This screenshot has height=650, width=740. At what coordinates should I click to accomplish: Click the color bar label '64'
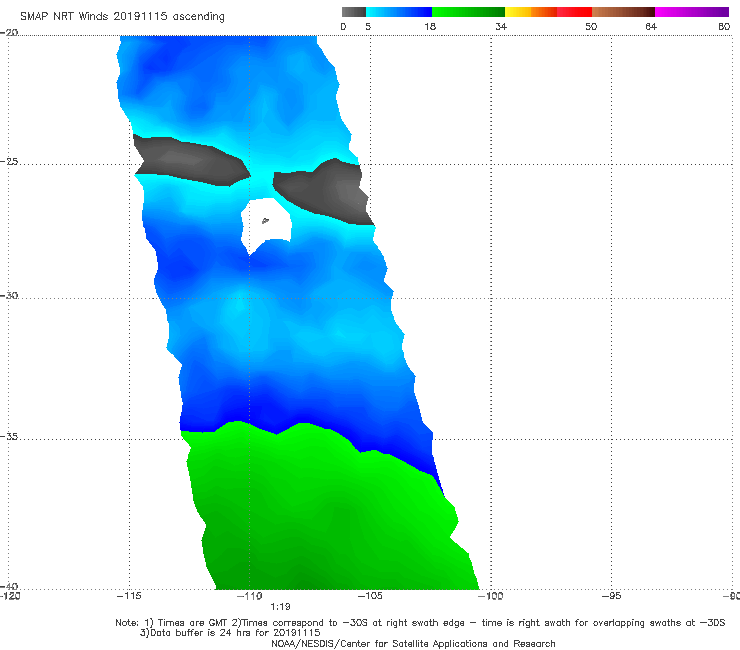651,27
